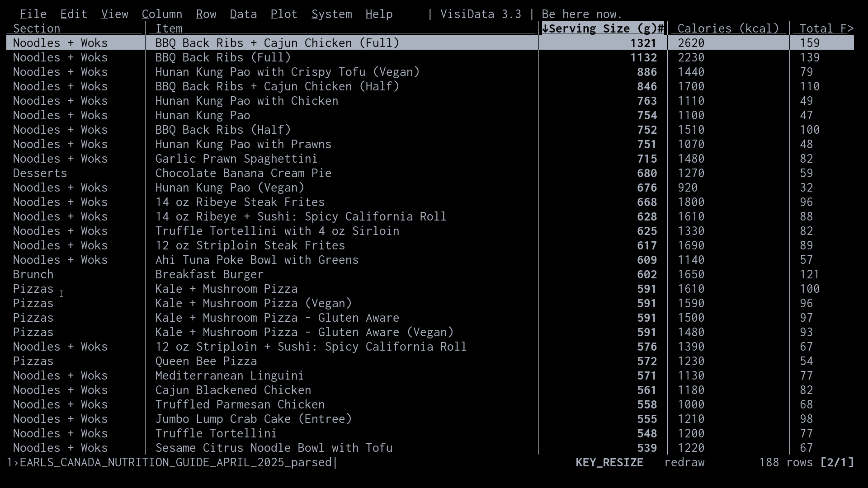
Task: Select the Breakfast Burger row
Action: pyautogui.click(x=209, y=274)
